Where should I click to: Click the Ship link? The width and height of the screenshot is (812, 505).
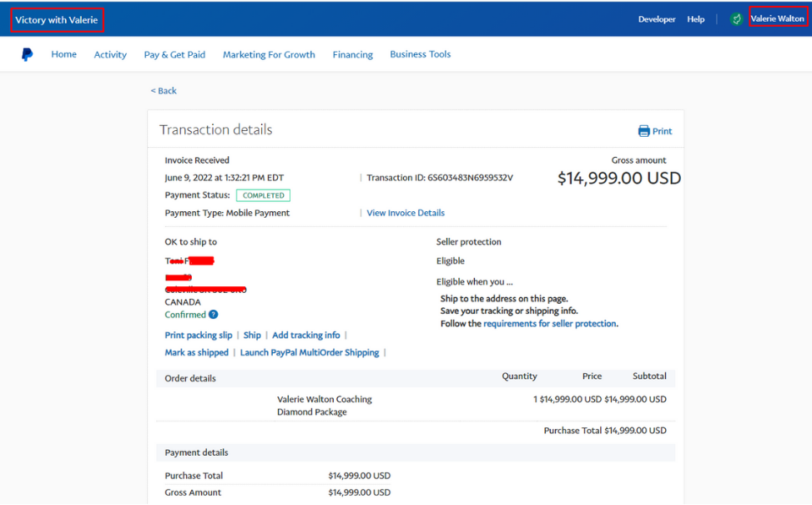[252, 335]
